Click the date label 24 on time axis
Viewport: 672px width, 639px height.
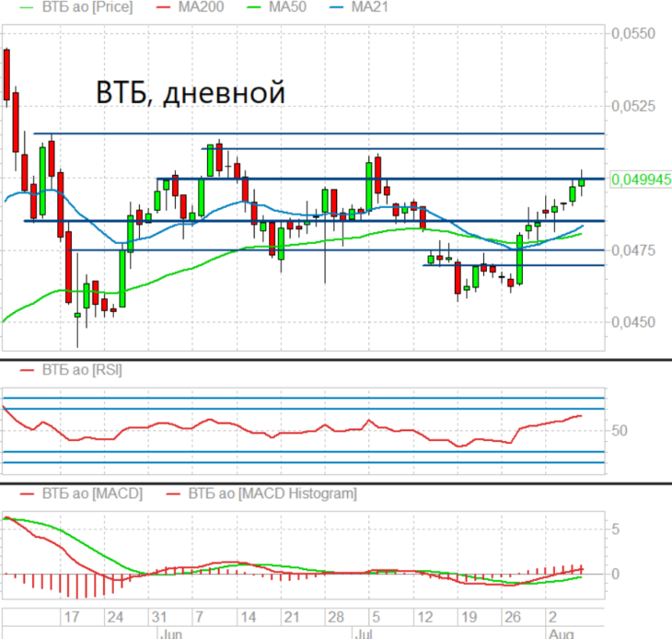point(115,617)
